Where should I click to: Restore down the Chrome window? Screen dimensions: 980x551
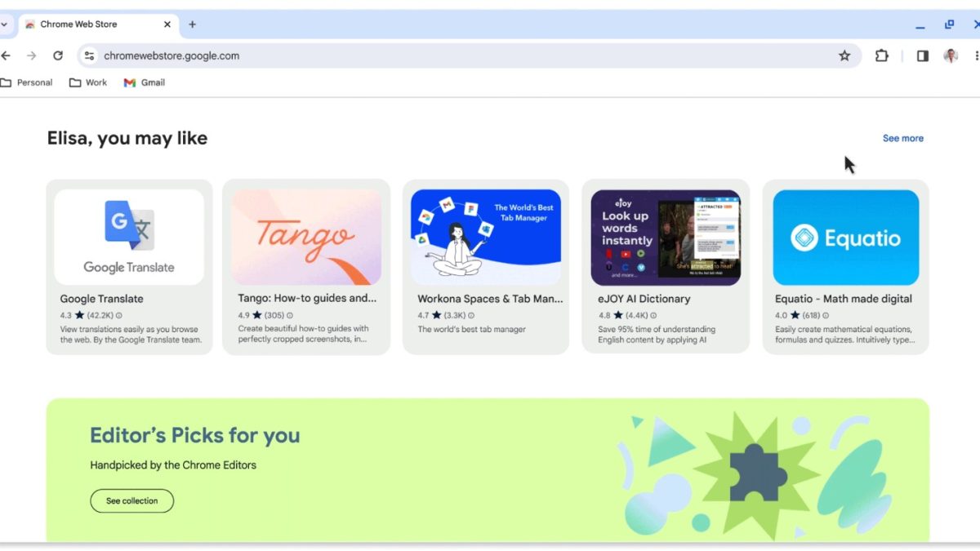tap(949, 25)
